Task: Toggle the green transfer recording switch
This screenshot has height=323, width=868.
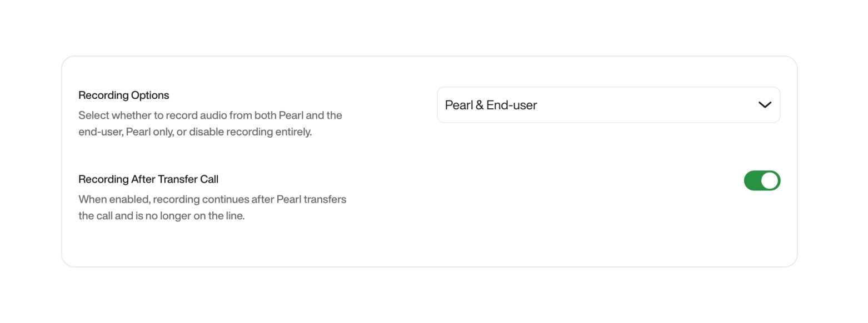Action: click(x=762, y=180)
